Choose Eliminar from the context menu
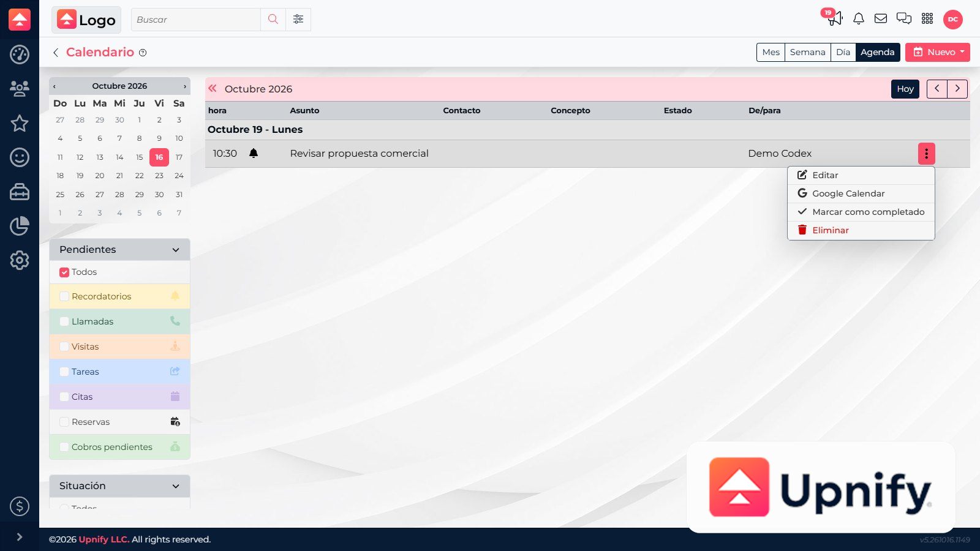Viewport: 980px width, 551px height. [861, 230]
